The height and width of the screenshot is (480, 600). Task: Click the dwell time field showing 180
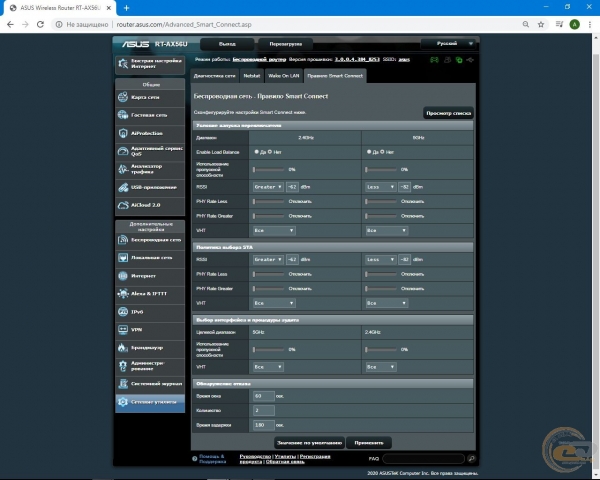point(264,425)
